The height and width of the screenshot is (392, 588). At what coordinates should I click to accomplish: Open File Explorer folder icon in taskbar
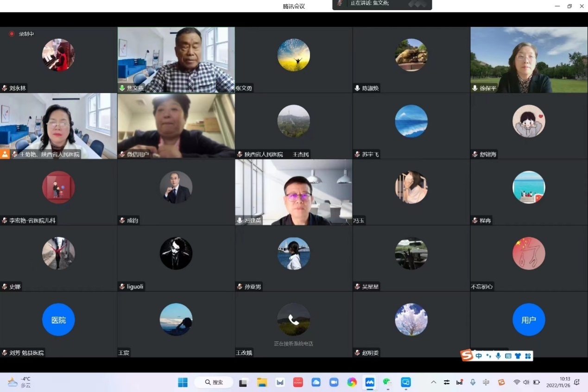pyautogui.click(x=262, y=382)
